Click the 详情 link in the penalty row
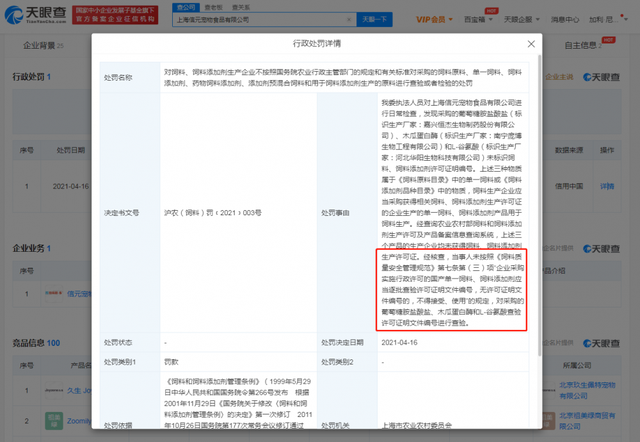 607,186
